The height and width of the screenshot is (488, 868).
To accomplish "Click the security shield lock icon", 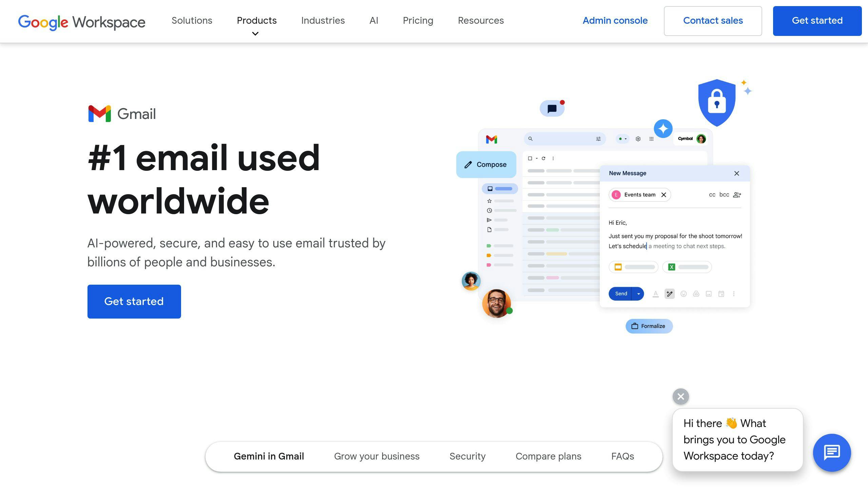I will point(714,101).
